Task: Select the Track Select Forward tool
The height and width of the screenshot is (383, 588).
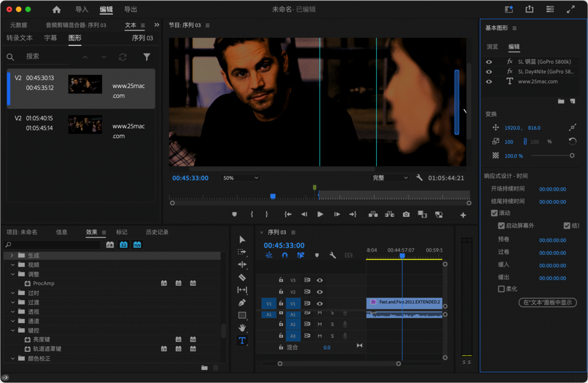Action: point(242,252)
